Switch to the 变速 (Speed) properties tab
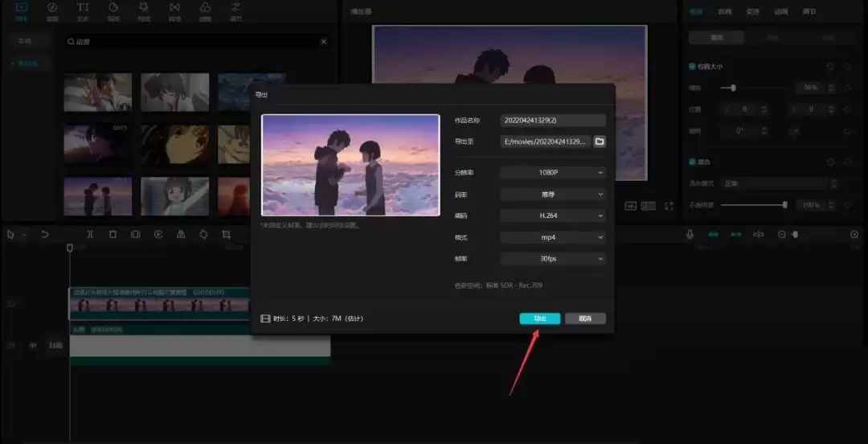The width and height of the screenshot is (868, 444). click(752, 11)
